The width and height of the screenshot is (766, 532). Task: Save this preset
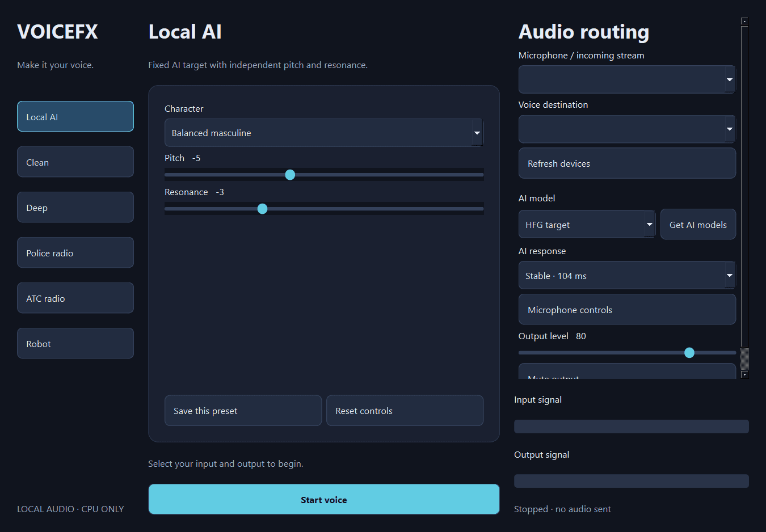[243, 411]
